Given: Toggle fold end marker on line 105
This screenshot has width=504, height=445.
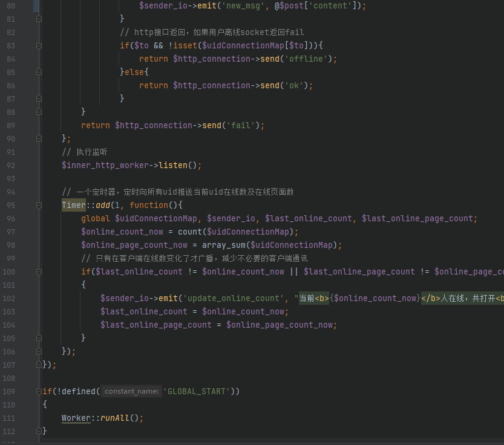Looking at the screenshot, I should [x=39, y=339].
